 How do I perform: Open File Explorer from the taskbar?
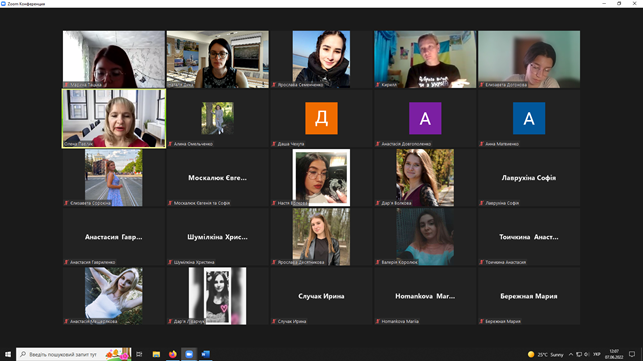tap(156, 354)
